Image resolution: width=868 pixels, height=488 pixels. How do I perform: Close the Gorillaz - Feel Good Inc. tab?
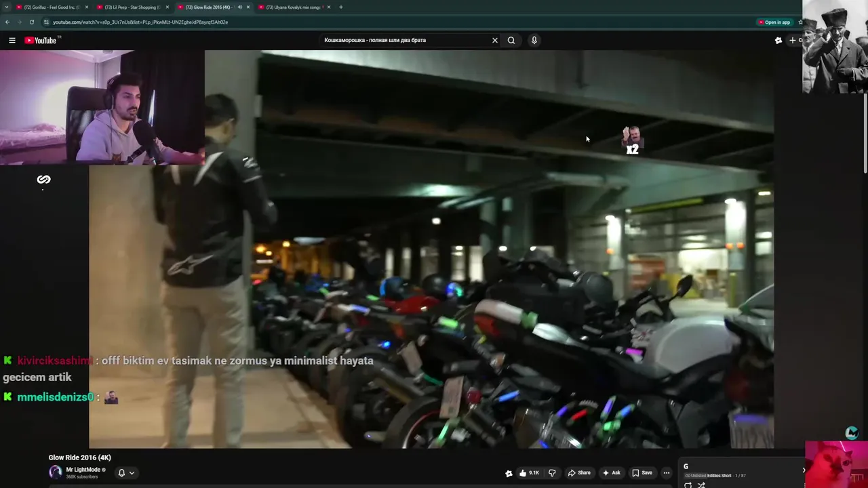(87, 7)
